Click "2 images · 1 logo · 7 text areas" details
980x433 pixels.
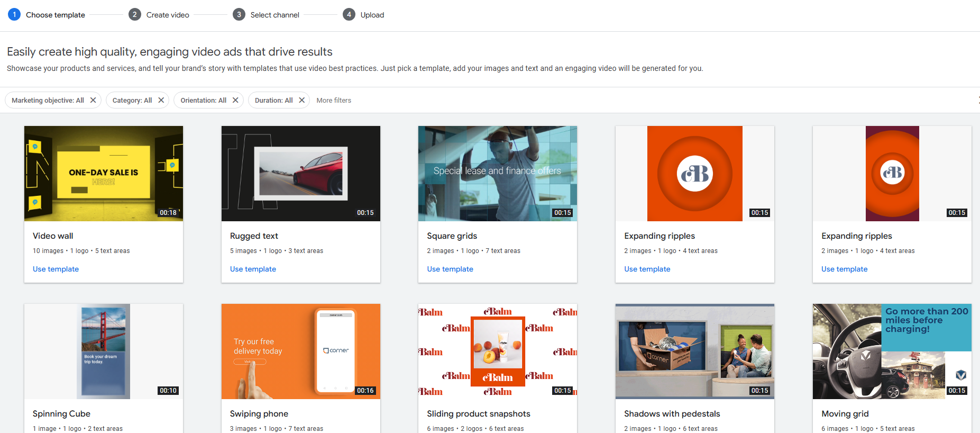(x=474, y=251)
